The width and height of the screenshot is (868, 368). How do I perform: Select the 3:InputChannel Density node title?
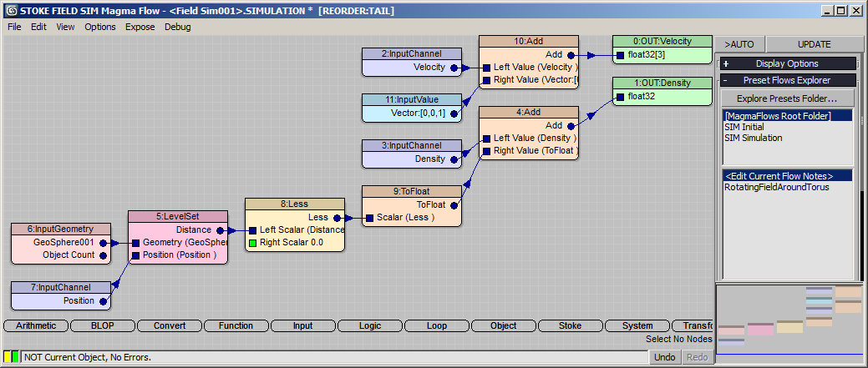(412, 145)
